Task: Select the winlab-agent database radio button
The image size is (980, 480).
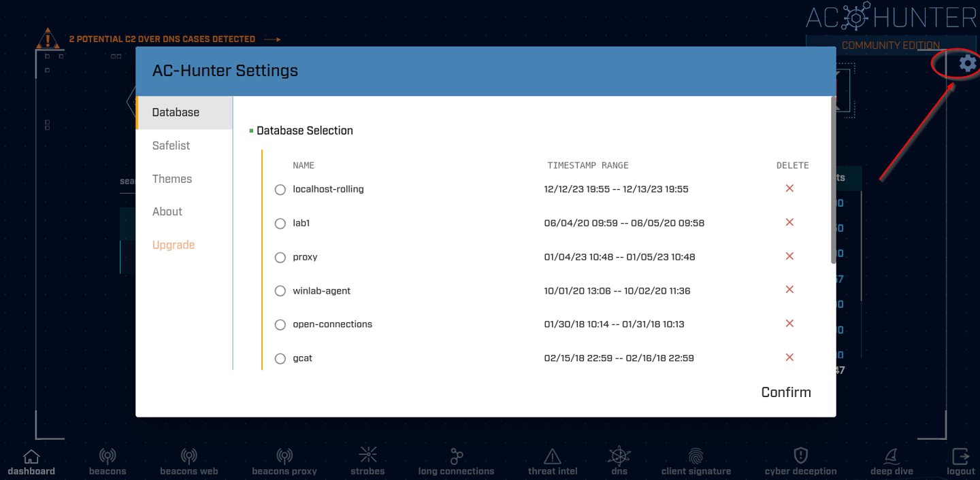Action: coord(280,291)
